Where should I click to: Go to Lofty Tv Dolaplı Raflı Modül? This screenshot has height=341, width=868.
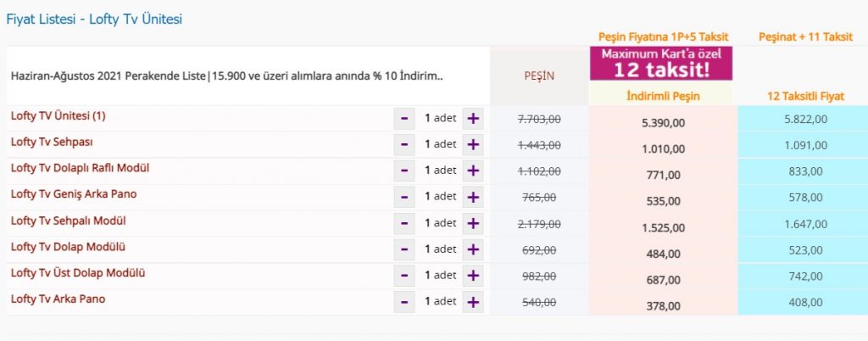coord(80,168)
